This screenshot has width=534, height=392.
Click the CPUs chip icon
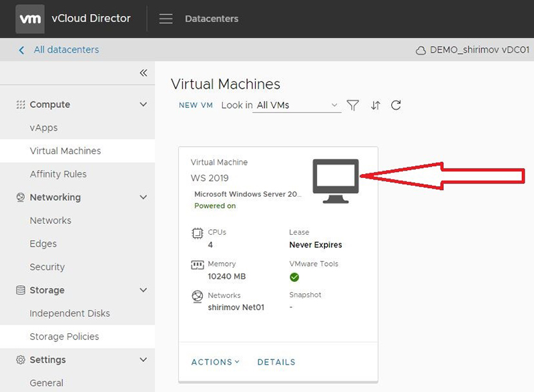tap(197, 233)
